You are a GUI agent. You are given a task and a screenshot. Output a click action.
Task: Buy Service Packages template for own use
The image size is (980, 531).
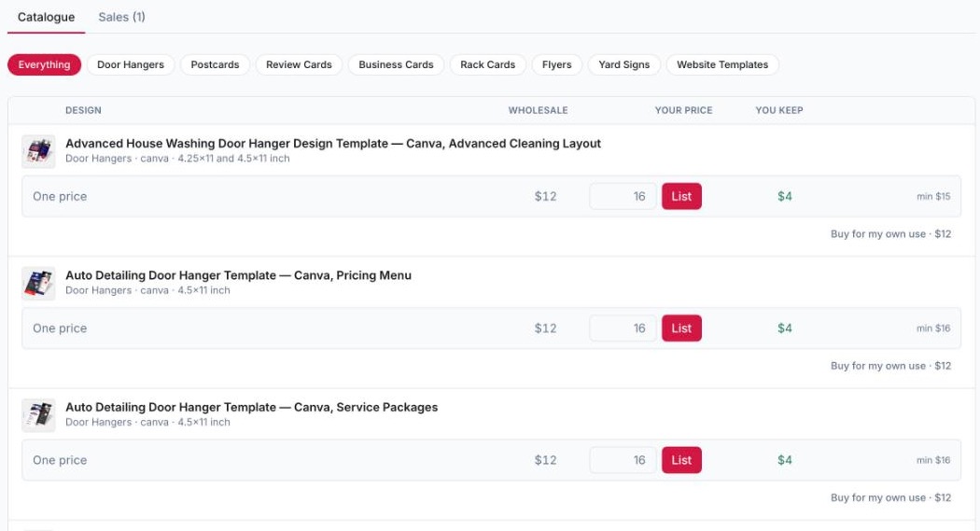[890, 497]
